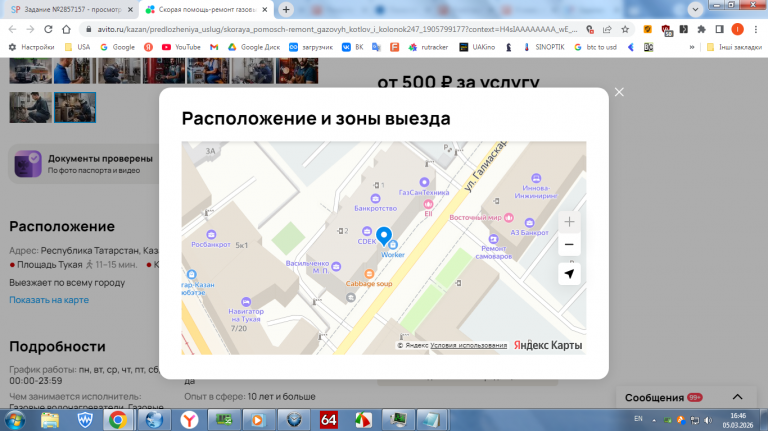
Task: Toggle the browser side panel
Action: pyautogui.click(x=719, y=29)
